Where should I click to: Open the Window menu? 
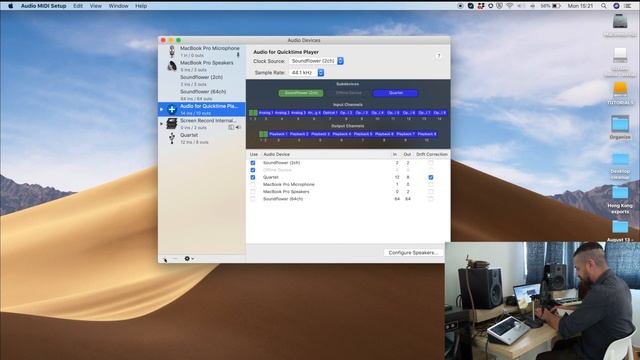118,6
